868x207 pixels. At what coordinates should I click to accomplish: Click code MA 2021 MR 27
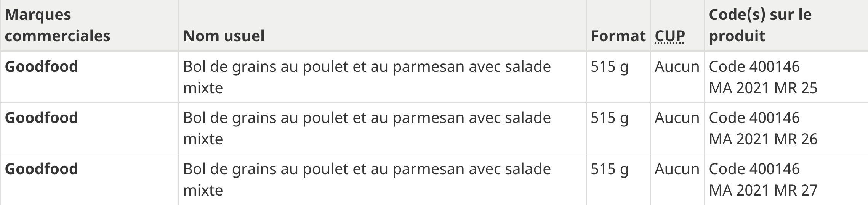pyautogui.click(x=763, y=191)
